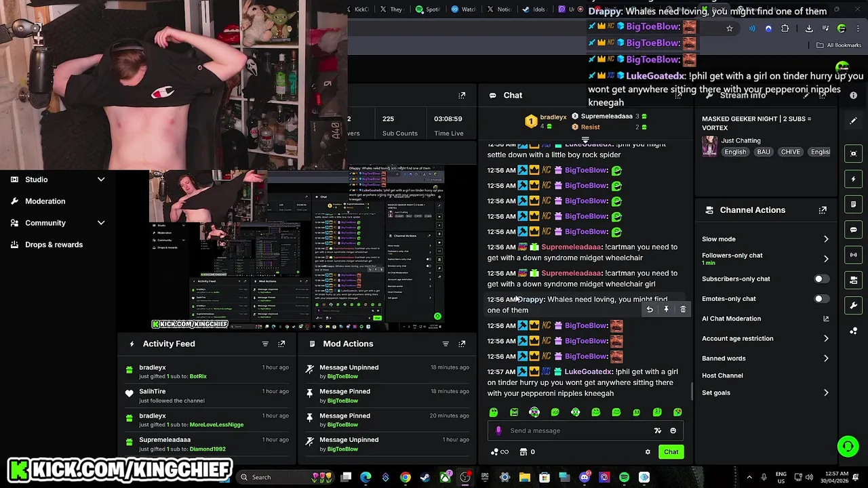Open the channel actions sidebar icon
Image resolution: width=868 pixels, height=488 pixels.
click(853, 280)
